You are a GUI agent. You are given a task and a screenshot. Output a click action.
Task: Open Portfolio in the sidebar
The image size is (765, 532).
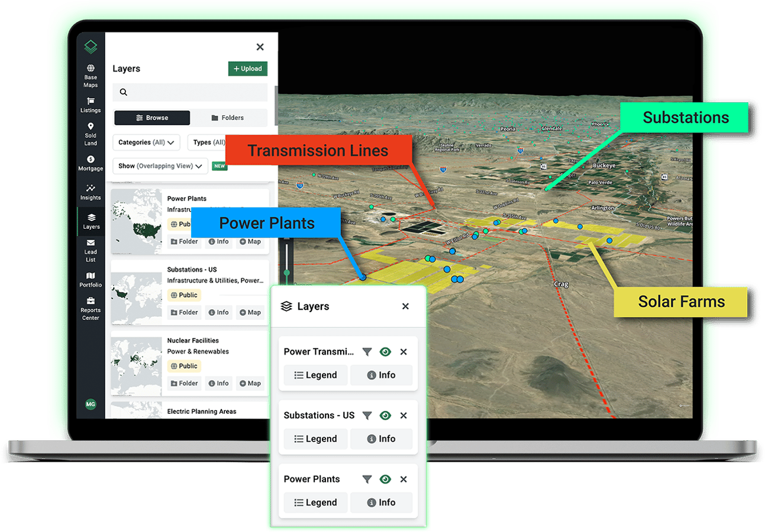[x=91, y=280]
